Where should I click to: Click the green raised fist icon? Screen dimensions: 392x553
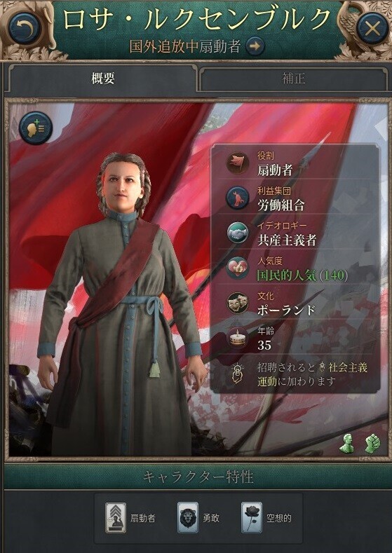pyautogui.click(x=372, y=444)
